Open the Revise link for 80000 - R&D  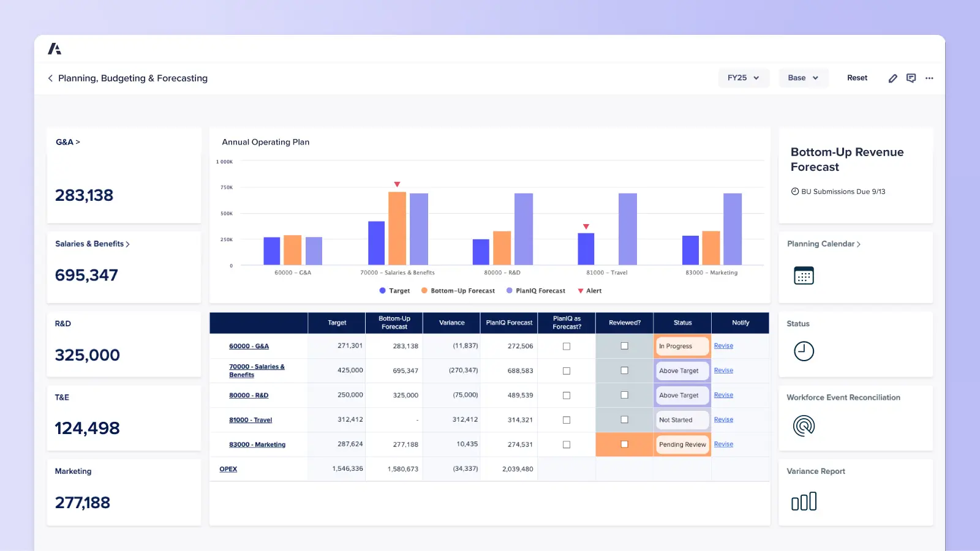point(723,395)
